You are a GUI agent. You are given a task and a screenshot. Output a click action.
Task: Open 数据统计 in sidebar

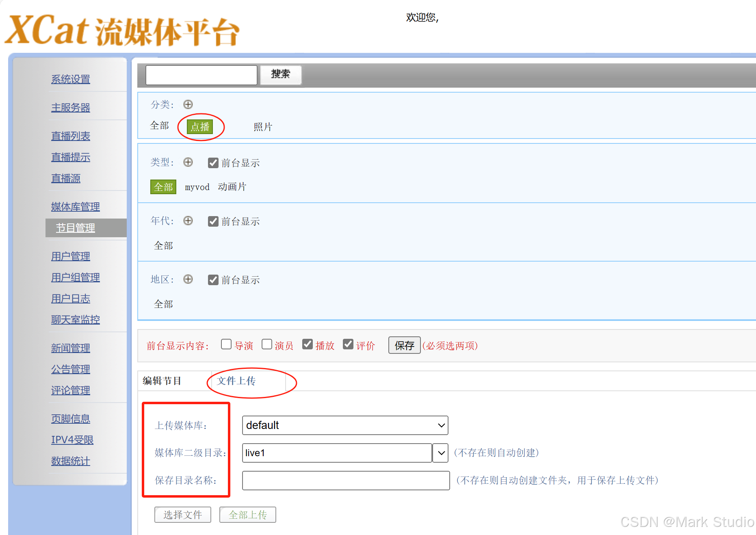click(x=71, y=461)
